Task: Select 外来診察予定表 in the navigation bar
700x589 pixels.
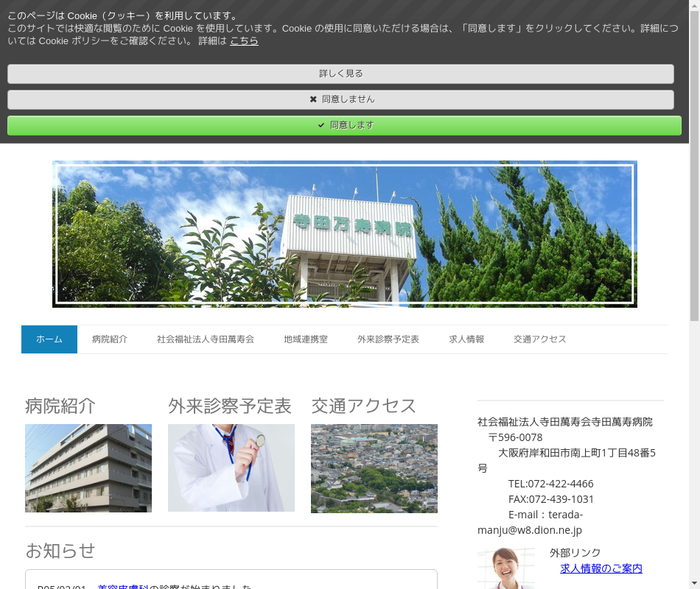Action: (x=388, y=339)
